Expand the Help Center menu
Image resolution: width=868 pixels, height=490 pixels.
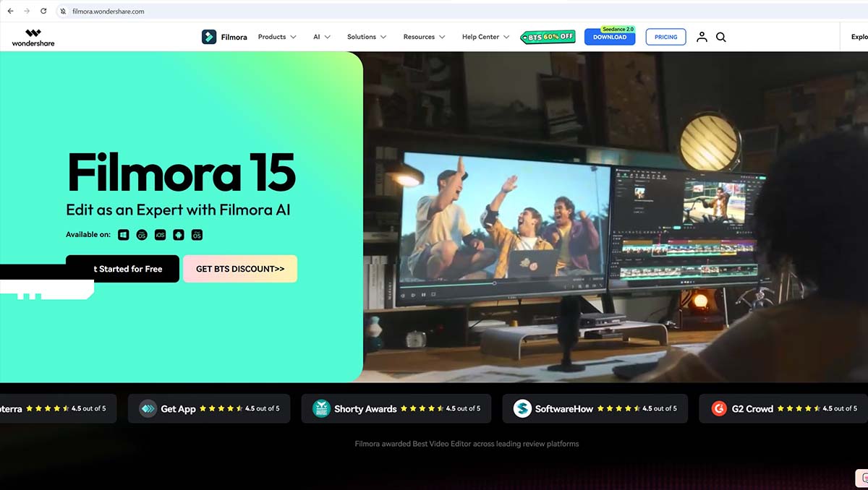click(x=486, y=37)
